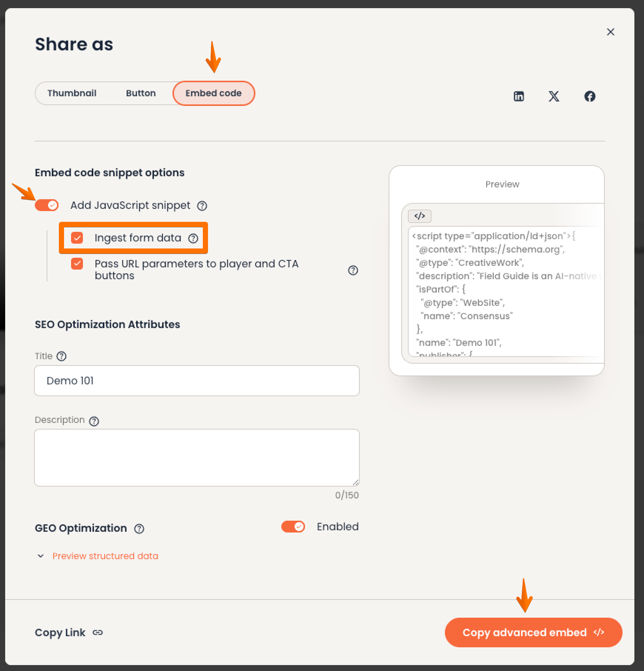
Task: Click into the Description text area
Action: 197,457
